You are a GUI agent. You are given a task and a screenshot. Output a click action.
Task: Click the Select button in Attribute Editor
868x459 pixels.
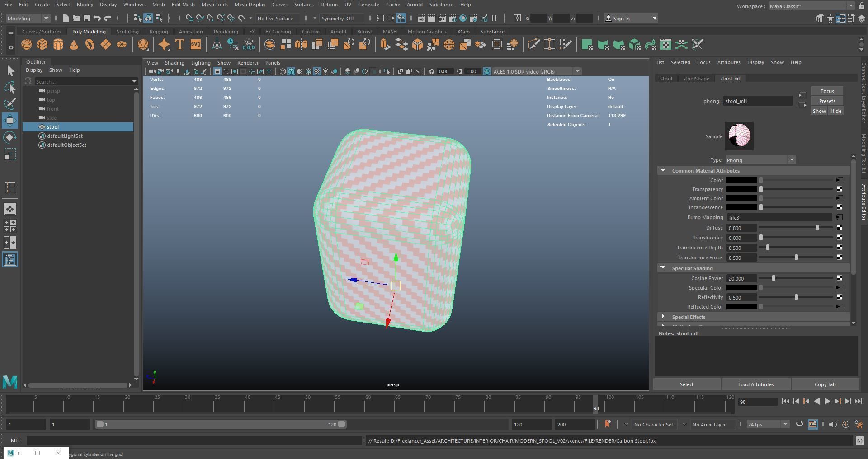pyautogui.click(x=686, y=384)
